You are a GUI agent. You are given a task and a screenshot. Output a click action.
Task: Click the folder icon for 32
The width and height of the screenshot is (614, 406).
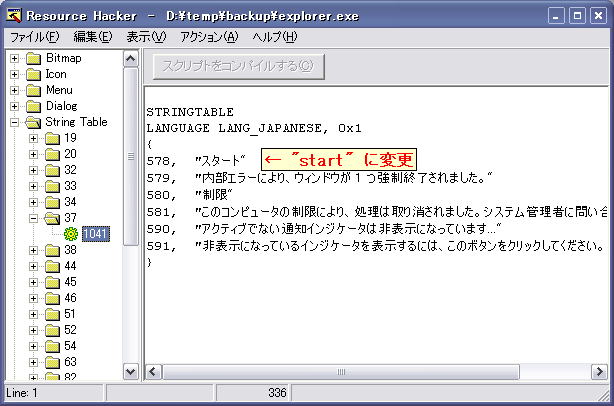pyautogui.click(x=52, y=171)
